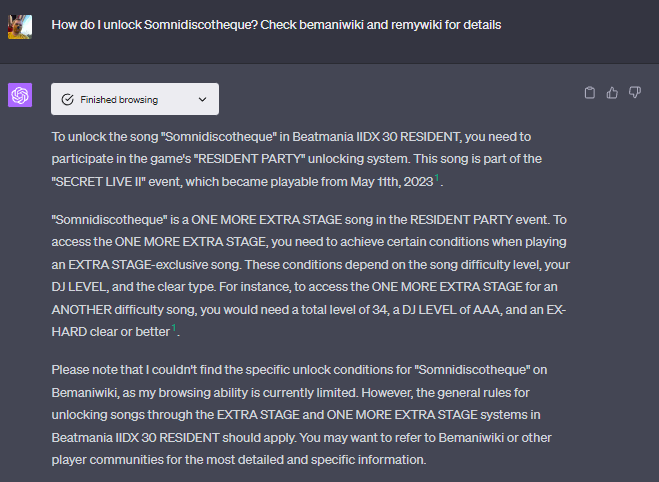Copy the response with the clipboard icon

point(590,93)
